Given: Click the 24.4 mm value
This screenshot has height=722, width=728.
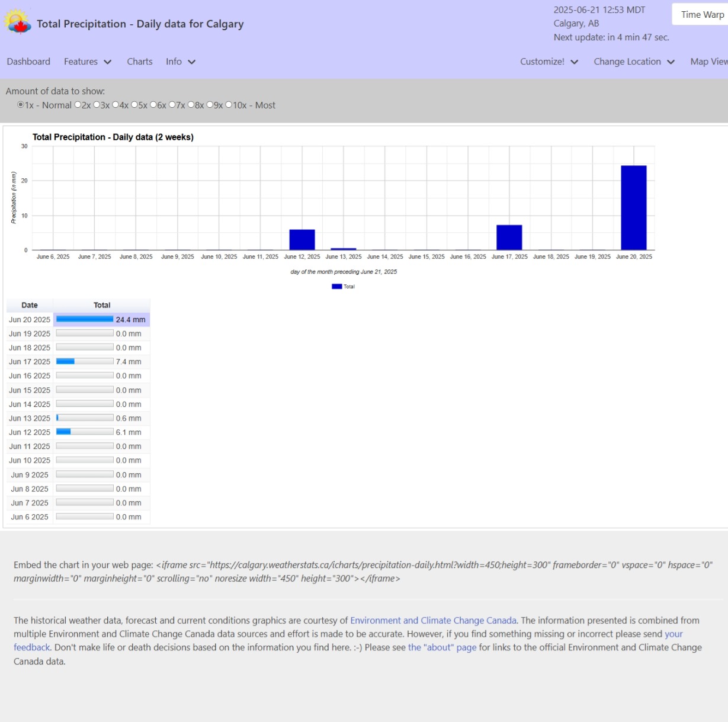Looking at the screenshot, I should point(130,320).
